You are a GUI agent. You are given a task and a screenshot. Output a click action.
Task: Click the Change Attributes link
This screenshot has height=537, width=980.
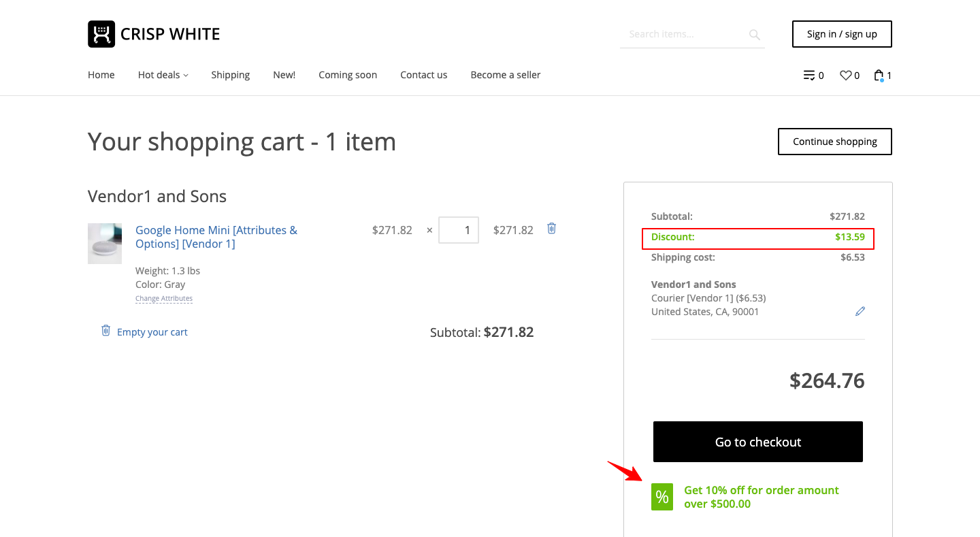pyautogui.click(x=164, y=298)
